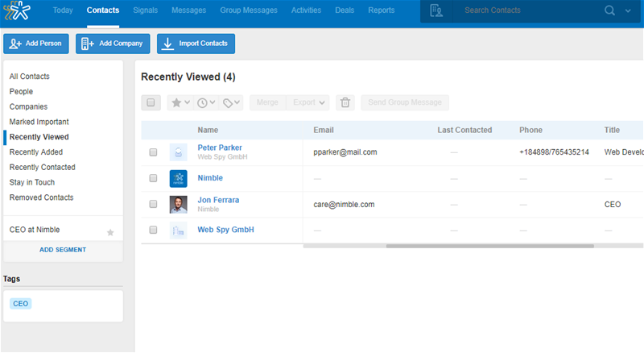644x353 pixels.
Task: Click the Import Contacts button
Action: (x=196, y=44)
